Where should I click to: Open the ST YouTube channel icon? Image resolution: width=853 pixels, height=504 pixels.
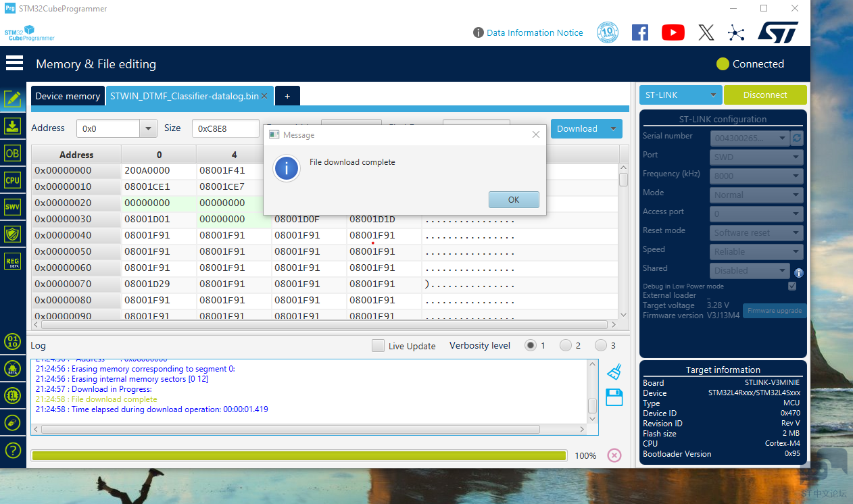click(x=673, y=32)
